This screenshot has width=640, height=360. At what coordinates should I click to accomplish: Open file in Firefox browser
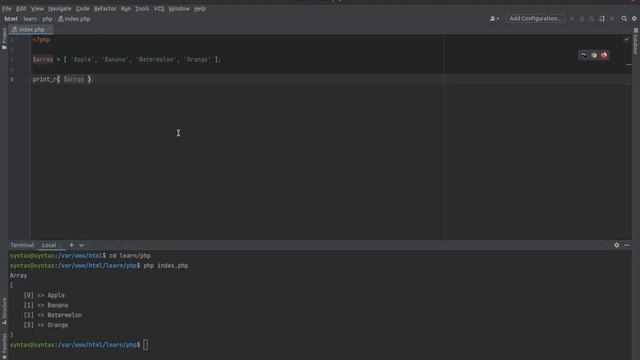click(604, 55)
